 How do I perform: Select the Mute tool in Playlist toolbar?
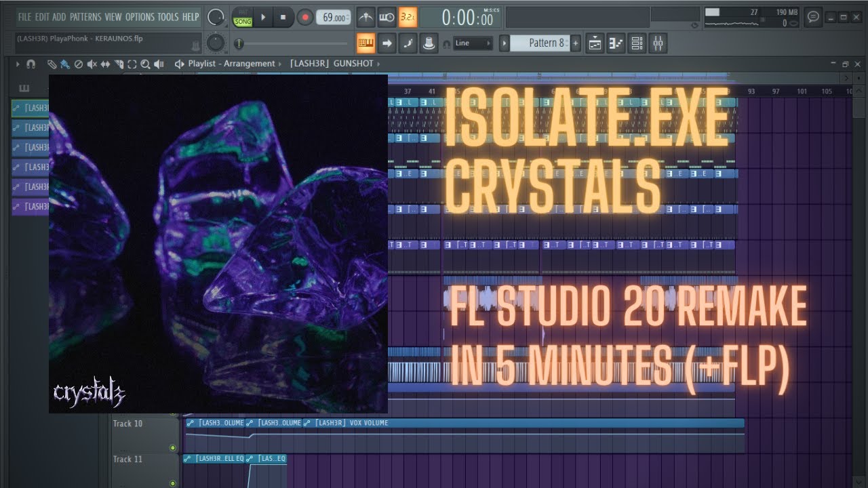(x=92, y=64)
